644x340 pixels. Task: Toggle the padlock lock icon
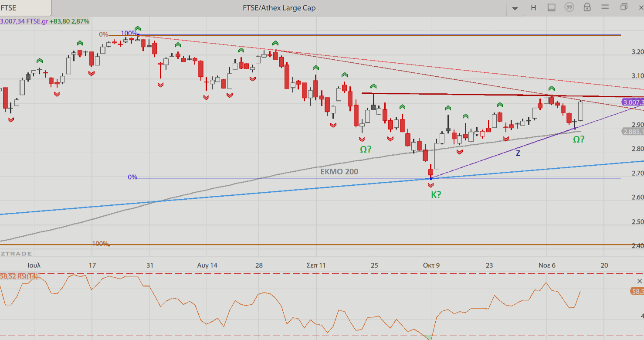click(x=587, y=7)
